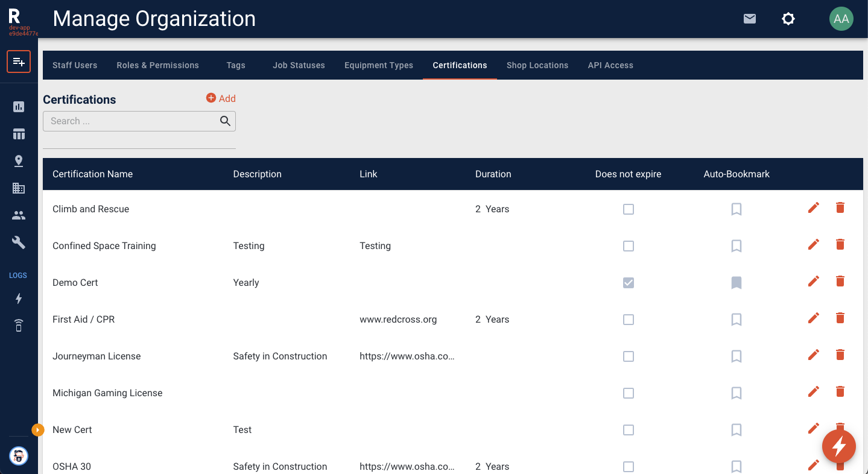Click the floating orange lightning action button
Image resolution: width=868 pixels, height=474 pixels.
839,447
